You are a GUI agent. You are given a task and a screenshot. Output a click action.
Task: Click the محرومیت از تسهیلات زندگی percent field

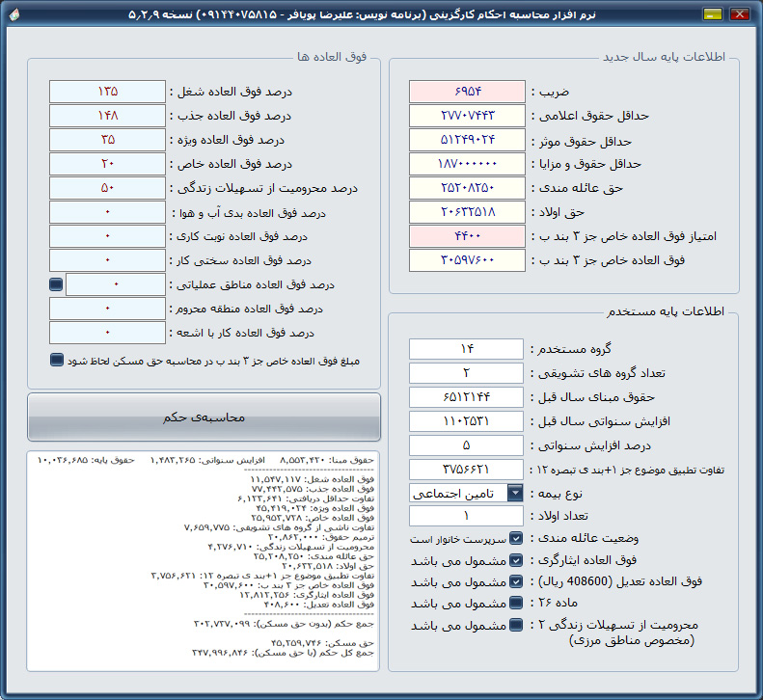point(107,188)
